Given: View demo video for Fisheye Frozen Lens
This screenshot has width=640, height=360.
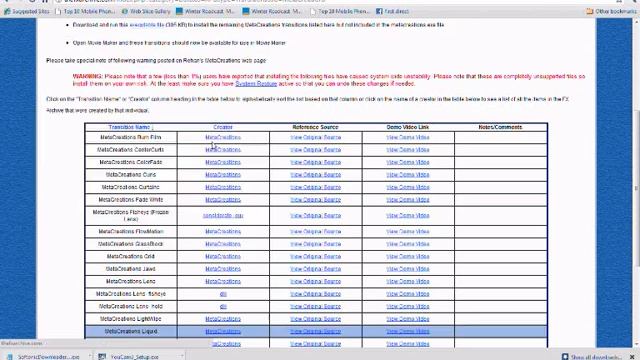Looking at the screenshot, I should [408, 216].
